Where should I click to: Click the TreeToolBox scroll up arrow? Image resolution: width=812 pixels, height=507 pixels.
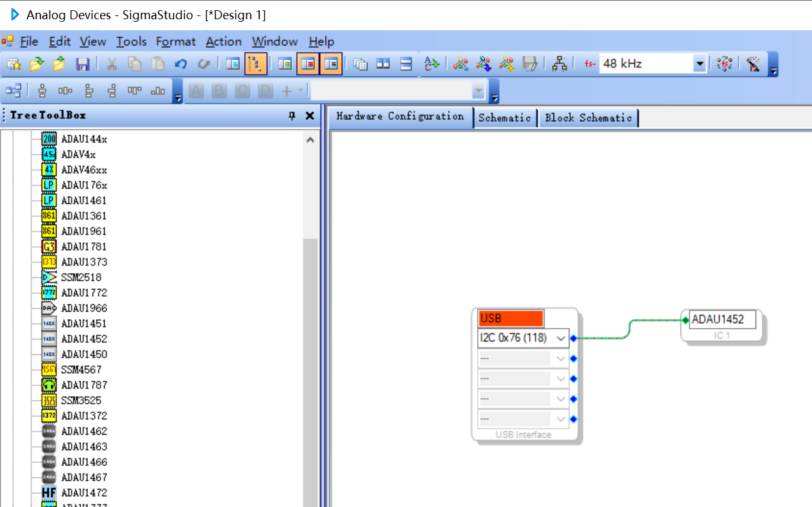click(310, 140)
